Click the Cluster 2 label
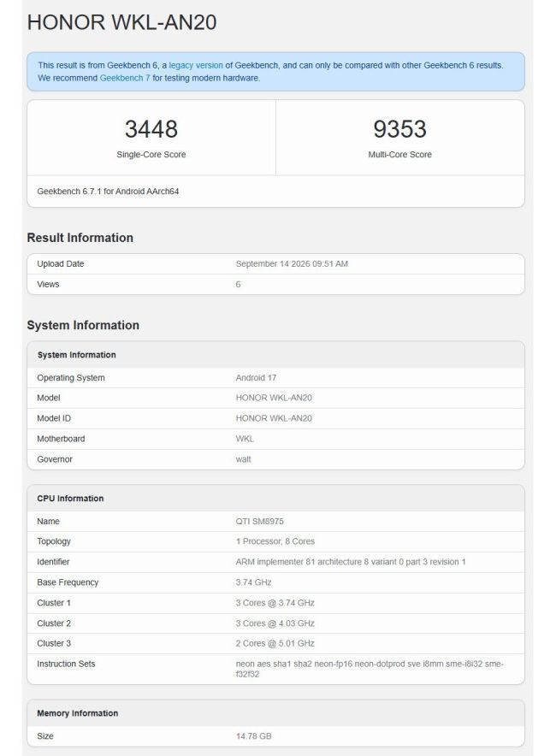The height and width of the screenshot is (756, 556). click(54, 623)
